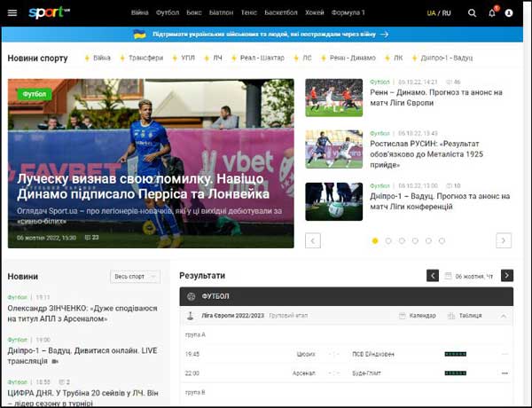Open the Формула 1 menu item
Viewport: 532px width, 408px height.
(x=348, y=13)
